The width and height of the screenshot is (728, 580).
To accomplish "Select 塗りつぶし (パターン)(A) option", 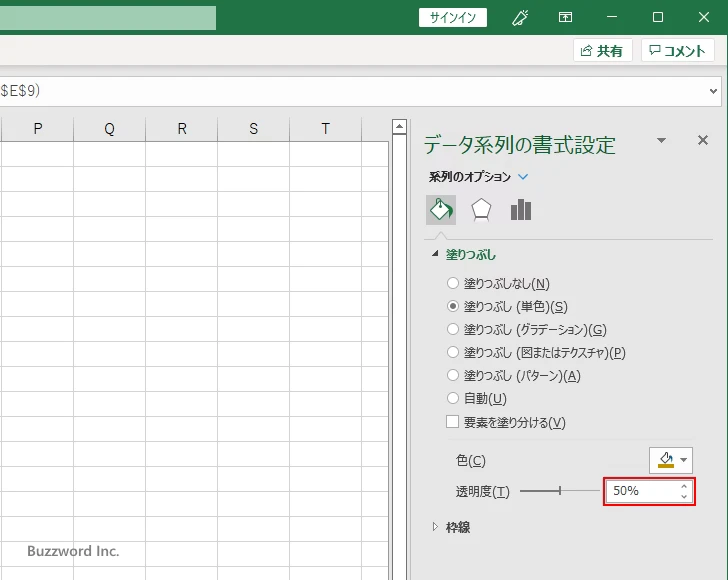I will click(453, 375).
